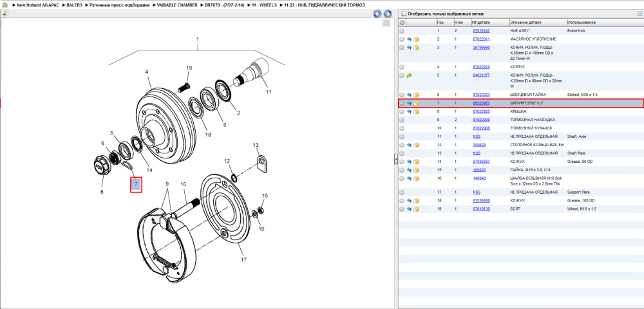Viewport: 644px width, 309px height.
Task: Open part number 87022911 link
Action: click(481, 39)
